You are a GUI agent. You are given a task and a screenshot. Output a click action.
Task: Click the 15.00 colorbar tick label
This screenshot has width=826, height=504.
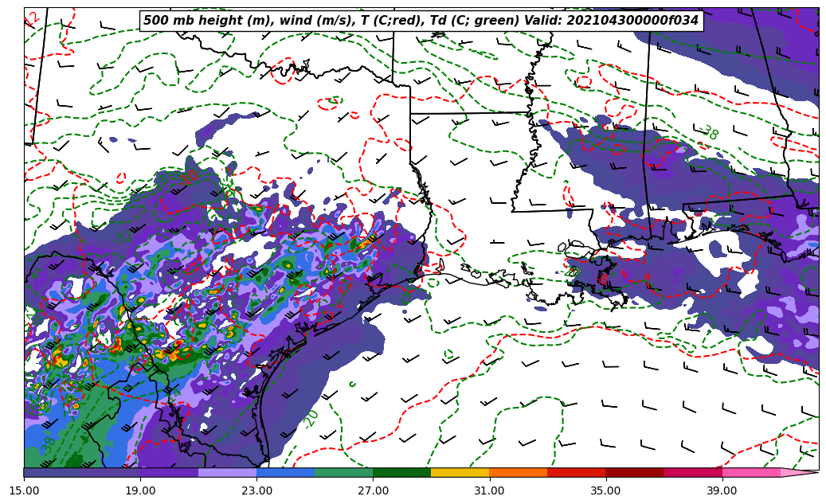(24, 490)
